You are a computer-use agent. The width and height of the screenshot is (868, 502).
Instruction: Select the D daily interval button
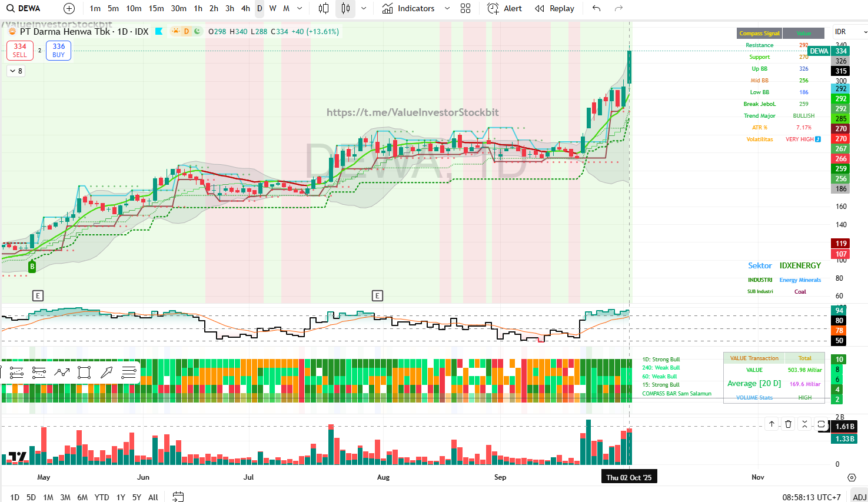(x=260, y=8)
